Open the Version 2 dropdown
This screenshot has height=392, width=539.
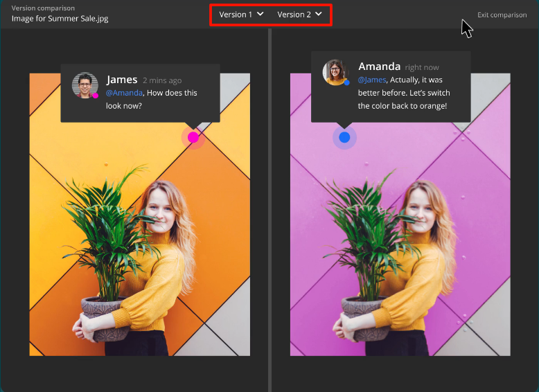pyautogui.click(x=299, y=15)
